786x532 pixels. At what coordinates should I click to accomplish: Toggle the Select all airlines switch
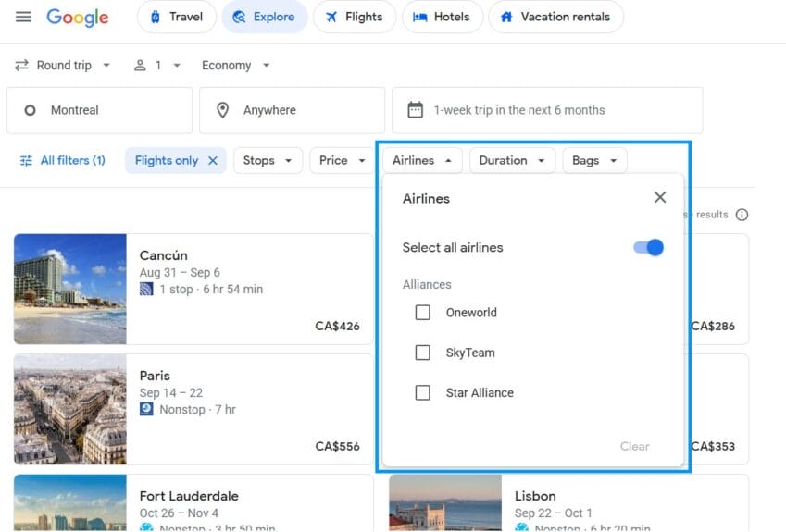pyautogui.click(x=649, y=247)
